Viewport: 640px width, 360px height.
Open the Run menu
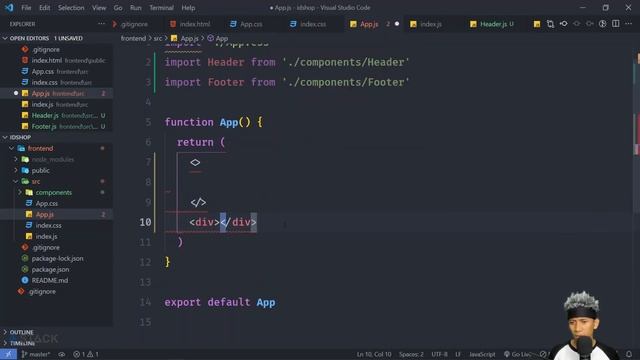point(136,8)
